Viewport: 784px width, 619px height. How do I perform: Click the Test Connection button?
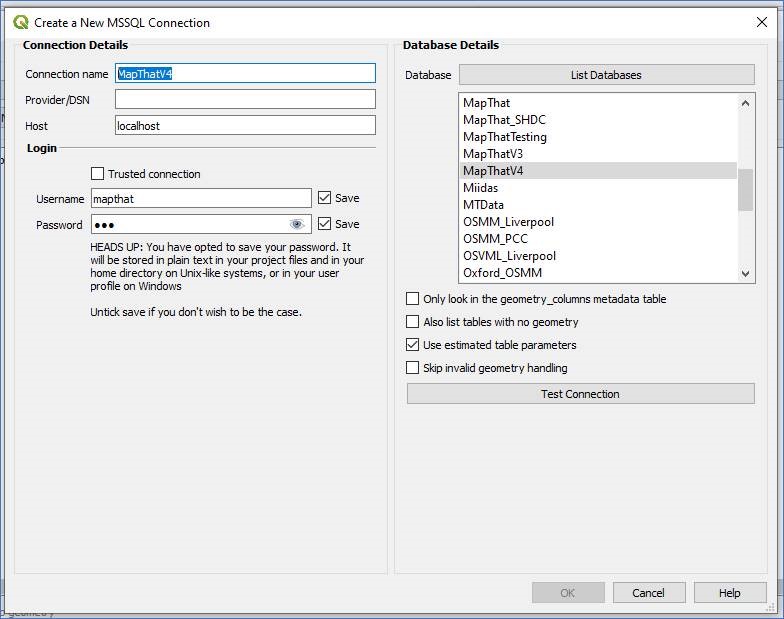[x=580, y=394]
